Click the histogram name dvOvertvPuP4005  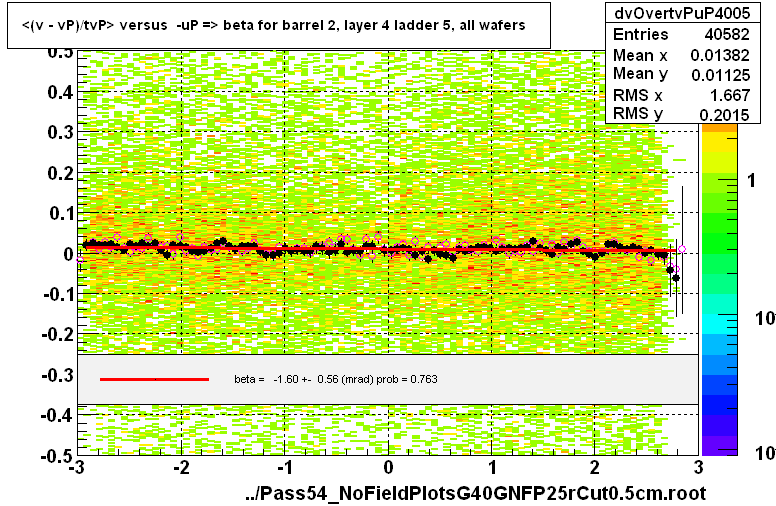click(682, 13)
